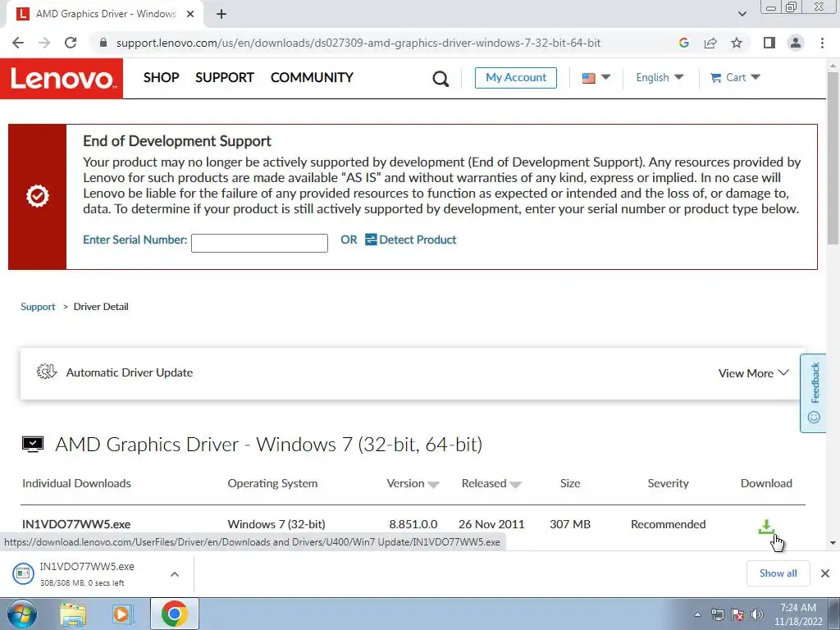Click the Enter Serial Number field
The width and height of the screenshot is (840, 630).
tap(259, 243)
